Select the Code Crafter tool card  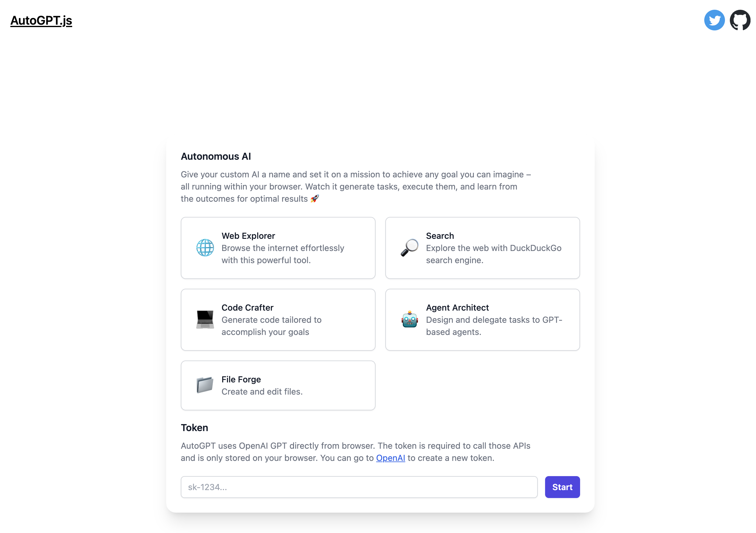[278, 319]
